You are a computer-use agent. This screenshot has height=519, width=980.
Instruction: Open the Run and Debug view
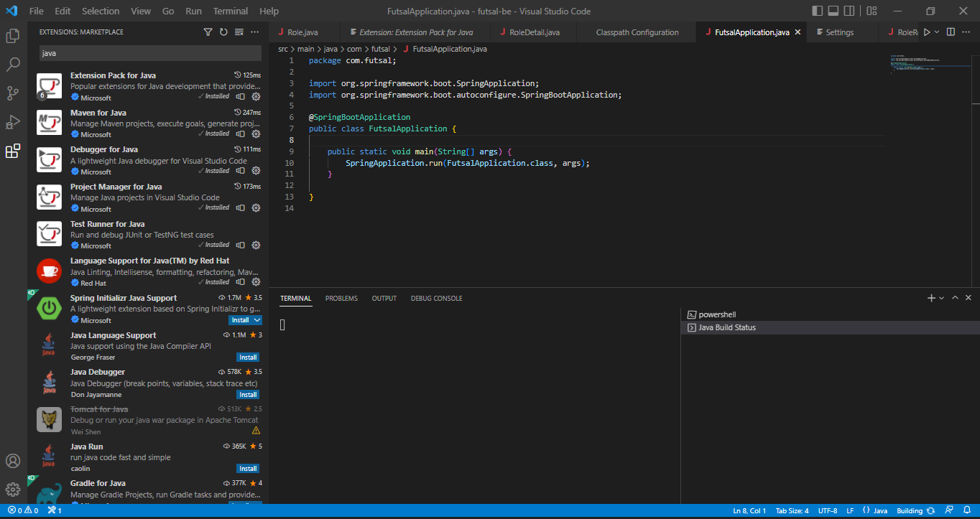tap(13, 122)
